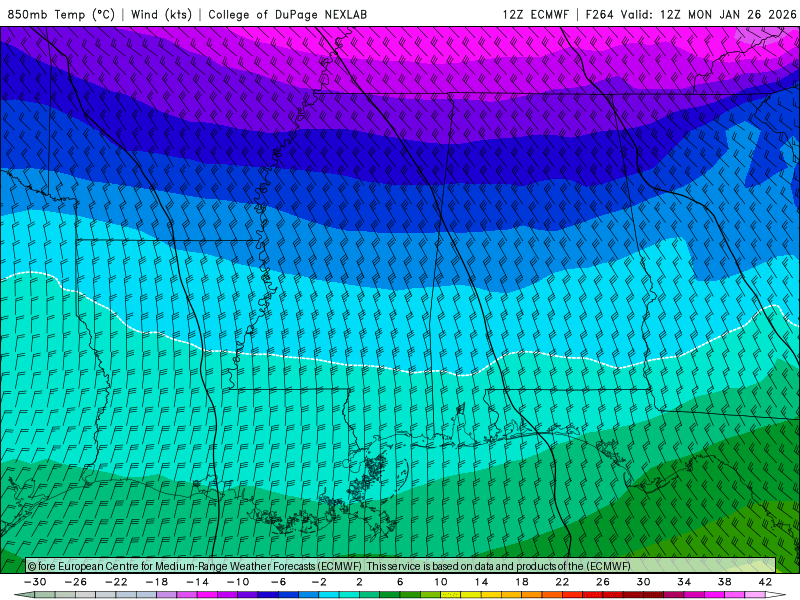
Task: Click the "-26" colorbar label
Action: point(76,582)
